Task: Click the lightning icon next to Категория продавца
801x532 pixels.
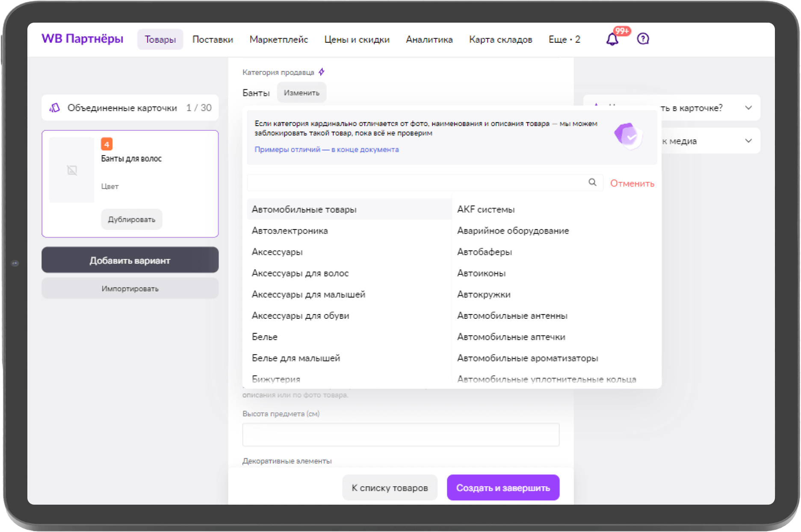Action: (322, 72)
